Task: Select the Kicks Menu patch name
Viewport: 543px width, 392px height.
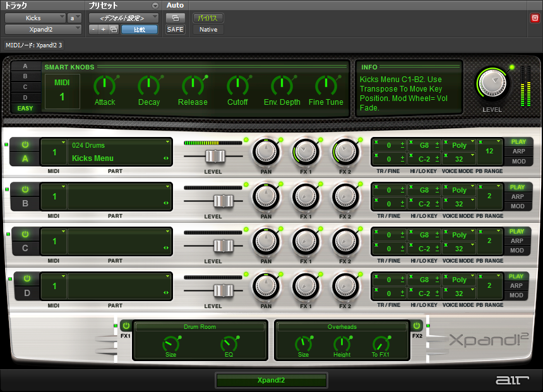Action: tap(93, 158)
